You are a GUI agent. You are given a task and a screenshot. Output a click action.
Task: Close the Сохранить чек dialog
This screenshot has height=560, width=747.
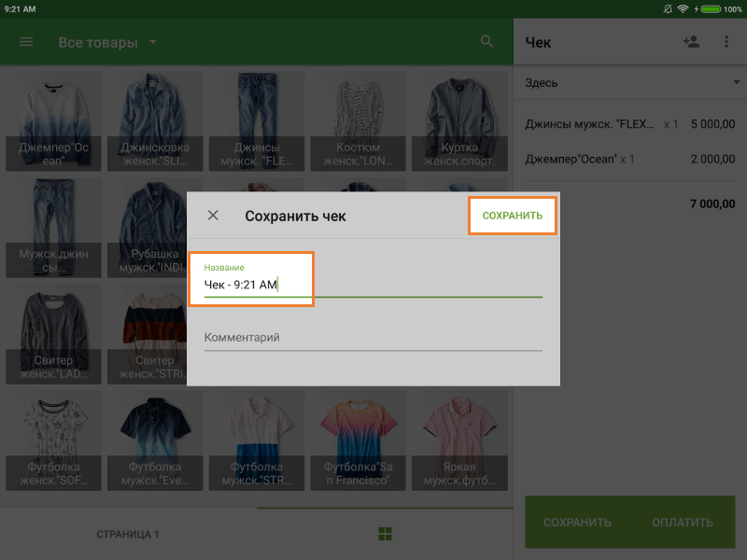click(x=213, y=216)
